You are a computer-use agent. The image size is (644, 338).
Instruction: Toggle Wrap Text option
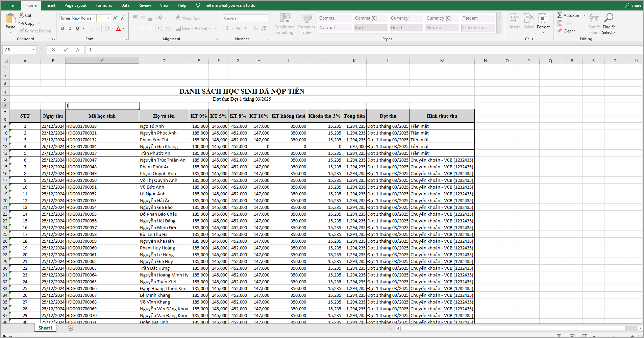click(188, 18)
